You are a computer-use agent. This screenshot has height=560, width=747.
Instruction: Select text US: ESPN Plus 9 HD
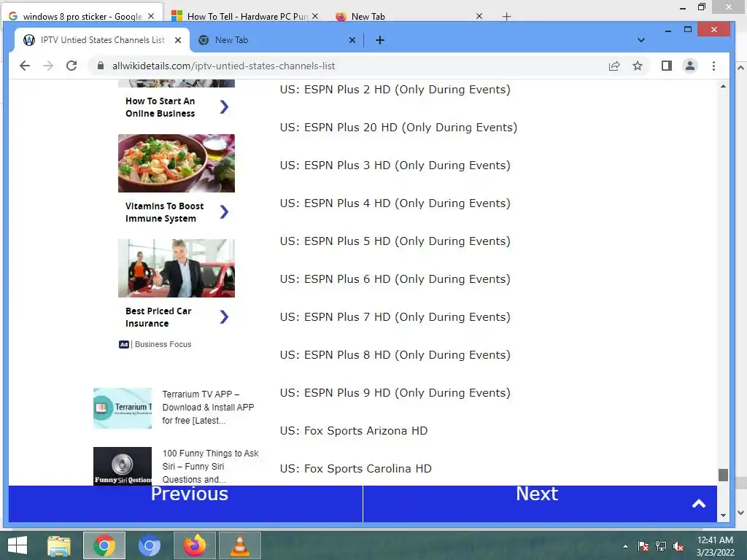pos(395,393)
